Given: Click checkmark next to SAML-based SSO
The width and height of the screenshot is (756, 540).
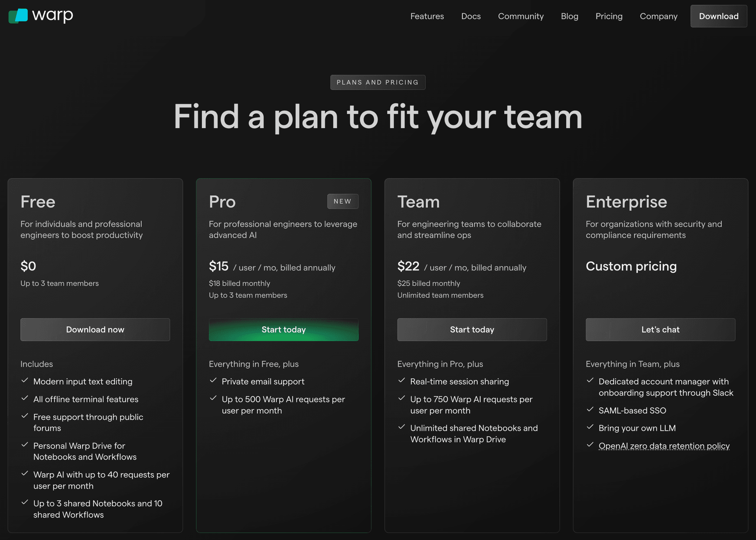Looking at the screenshot, I should pos(590,409).
